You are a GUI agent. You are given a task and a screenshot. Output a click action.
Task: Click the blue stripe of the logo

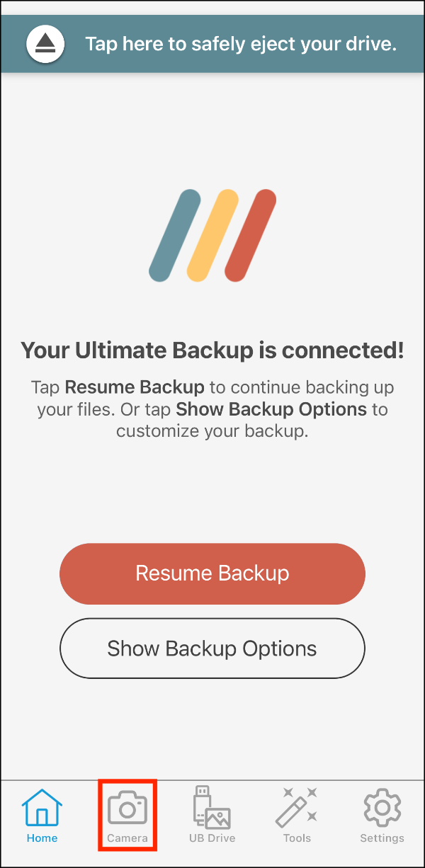coord(175,235)
